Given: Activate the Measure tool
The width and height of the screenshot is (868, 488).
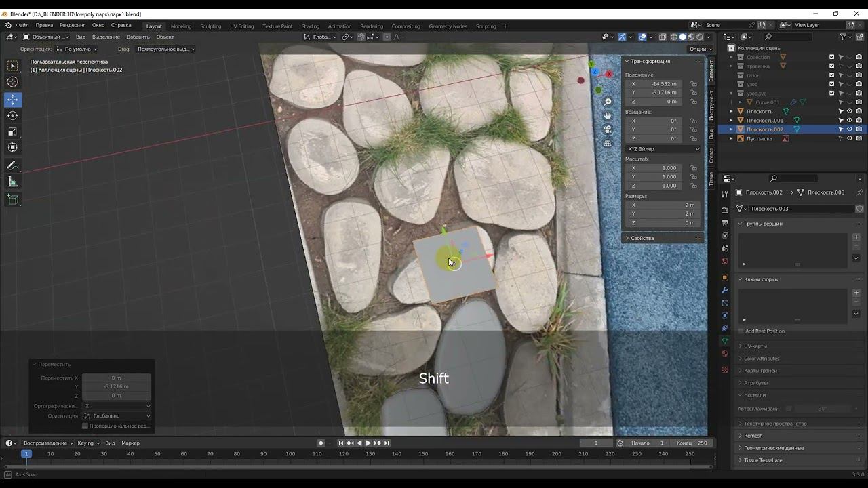Looking at the screenshot, I should pos(13,182).
